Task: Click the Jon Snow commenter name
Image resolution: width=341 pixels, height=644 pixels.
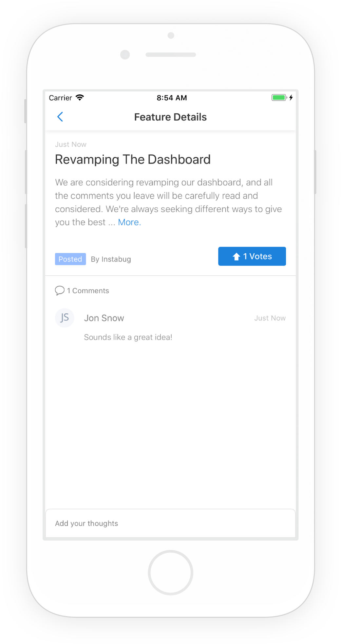Action: [104, 318]
